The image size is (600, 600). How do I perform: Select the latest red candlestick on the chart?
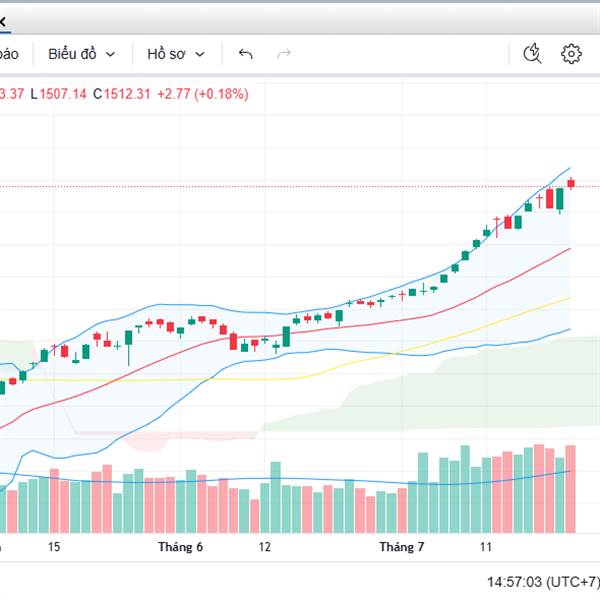571,184
